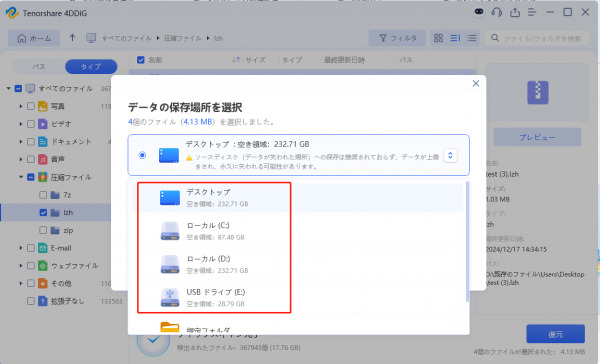Tick the 7z folder checkbox
Viewport: 600px width, 364px height.
click(43, 195)
